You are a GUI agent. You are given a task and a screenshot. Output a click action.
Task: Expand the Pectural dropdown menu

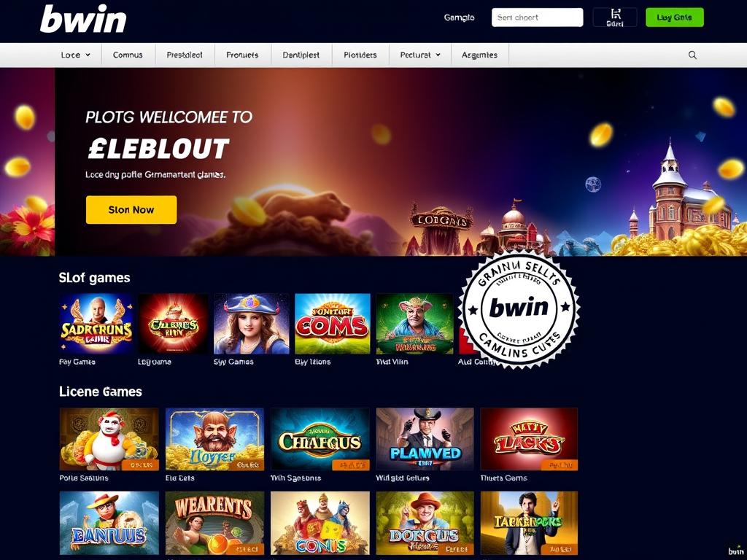point(419,55)
